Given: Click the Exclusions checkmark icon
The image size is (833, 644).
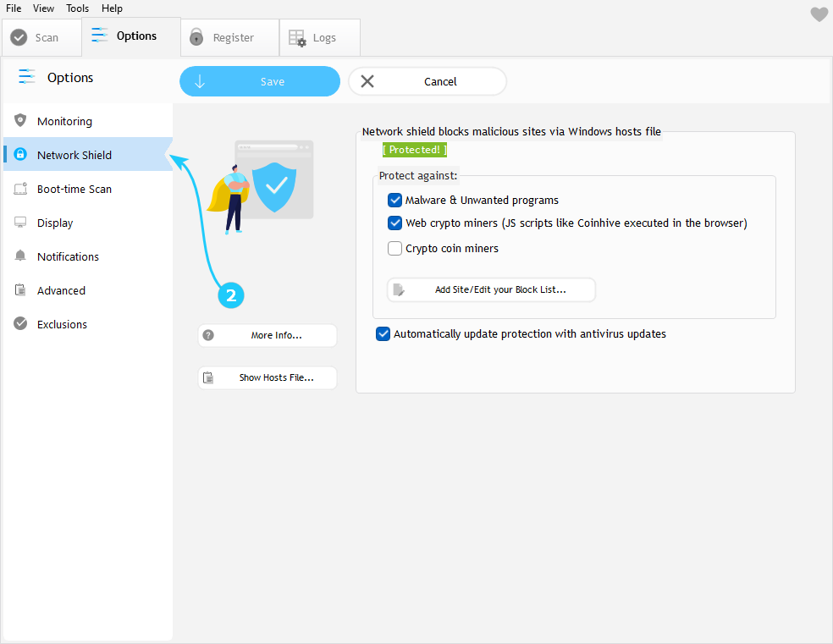Looking at the screenshot, I should pyautogui.click(x=20, y=324).
